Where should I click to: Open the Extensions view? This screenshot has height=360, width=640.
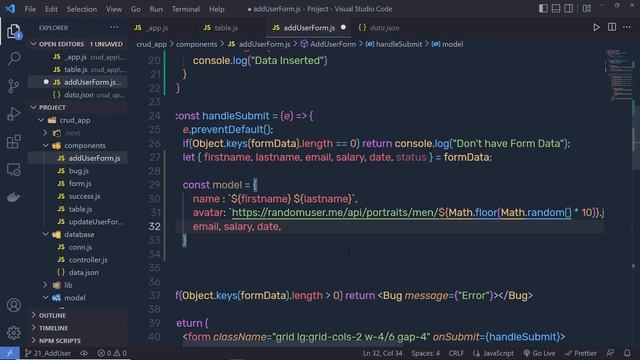[x=13, y=142]
